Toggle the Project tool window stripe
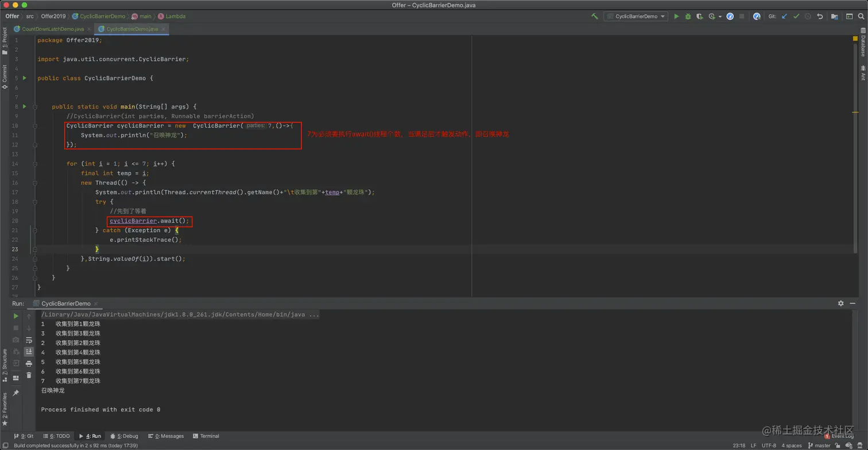Image resolution: width=868 pixels, height=450 pixels. point(5,41)
